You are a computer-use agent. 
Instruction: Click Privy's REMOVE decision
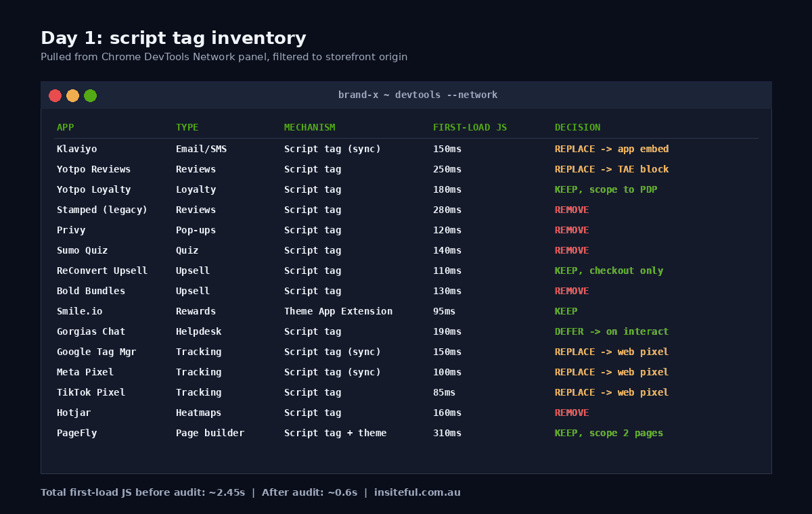572,230
